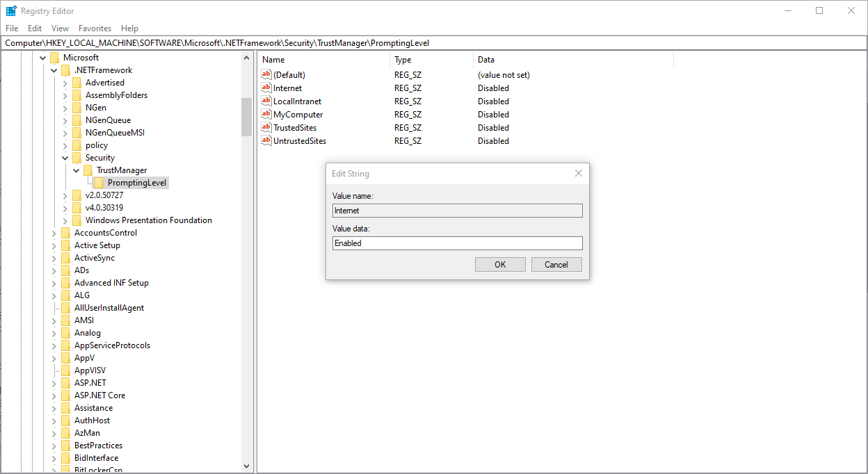Select the LocalIntranet string value icon
The image size is (868, 474).
pos(266,101)
